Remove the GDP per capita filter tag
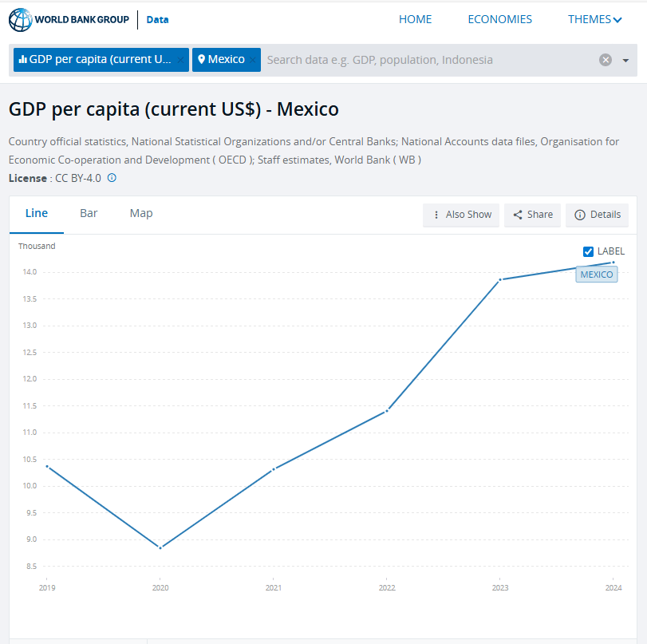Viewport: 647px width, 644px height. [x=180, y=60]
